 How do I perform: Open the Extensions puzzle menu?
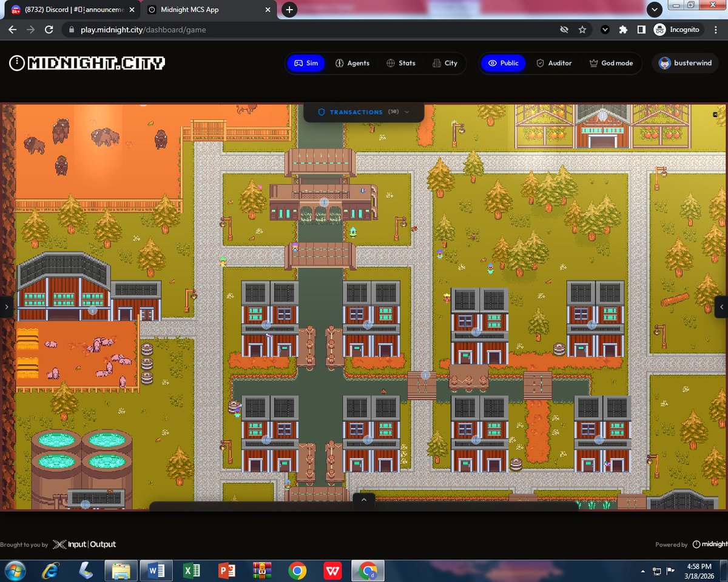coord(623,29)
